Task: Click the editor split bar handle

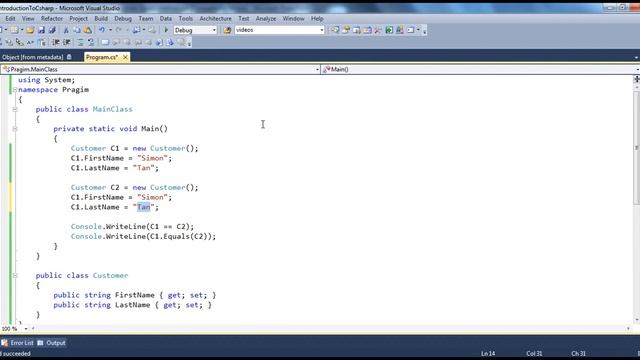Action: coord(636,79)
